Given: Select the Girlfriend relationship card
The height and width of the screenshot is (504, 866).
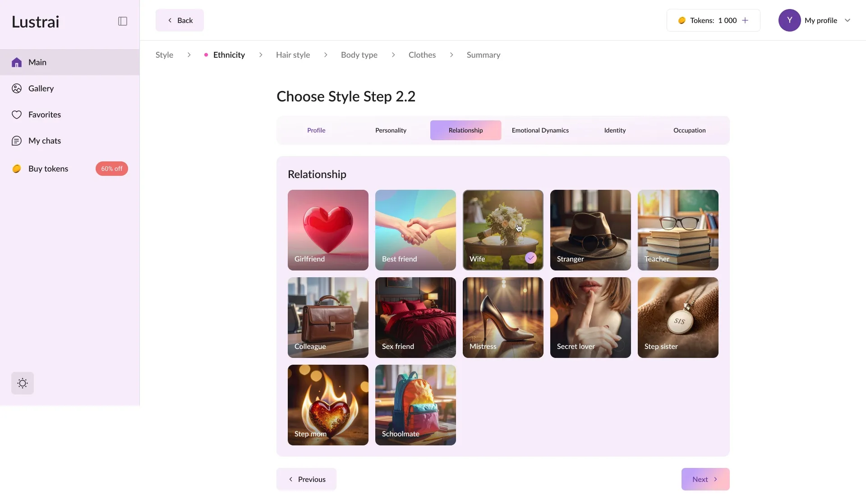Looking at the screenshot, I should point(328,230).
